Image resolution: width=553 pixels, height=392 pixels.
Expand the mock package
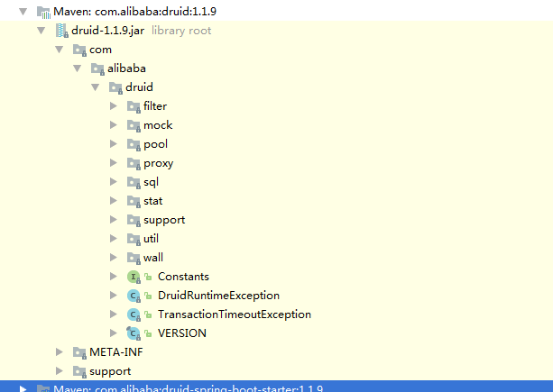click(x=113, y=125)
